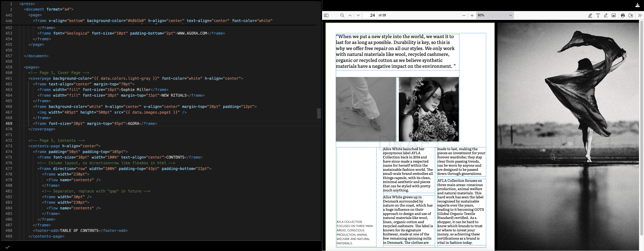The height and width of the screenshot is (251, 644).
Task: Open the find-in-document search
Action: (x=342, y=15)
